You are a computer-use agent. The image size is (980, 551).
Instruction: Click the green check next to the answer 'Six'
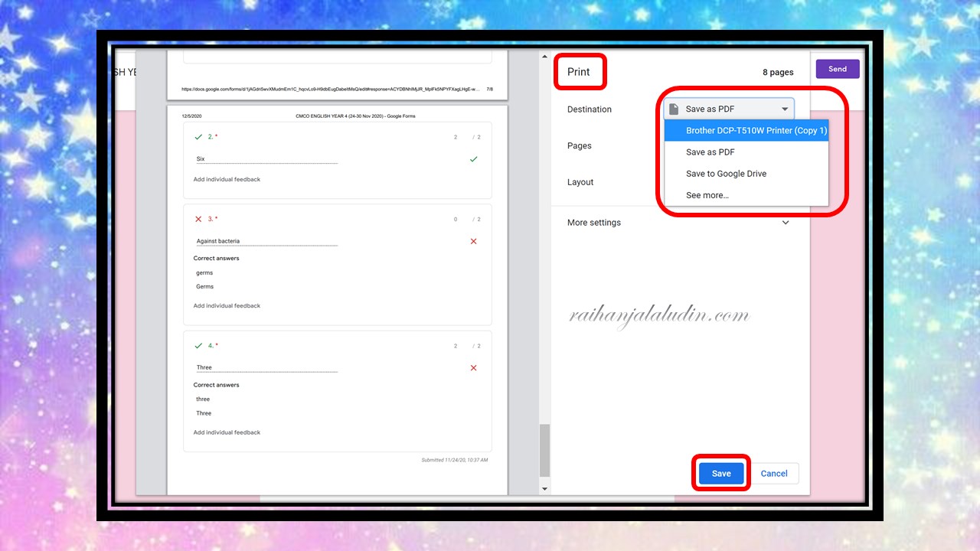click(473, 160)
